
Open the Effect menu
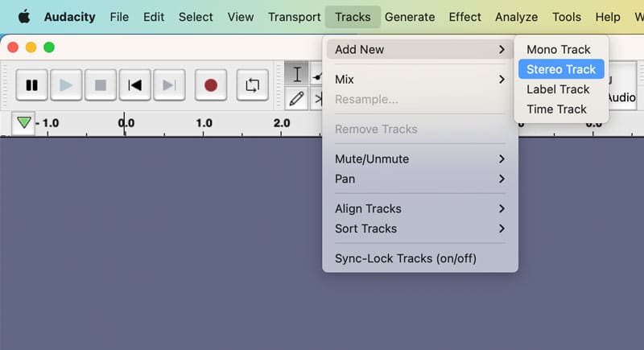[464, 17]
